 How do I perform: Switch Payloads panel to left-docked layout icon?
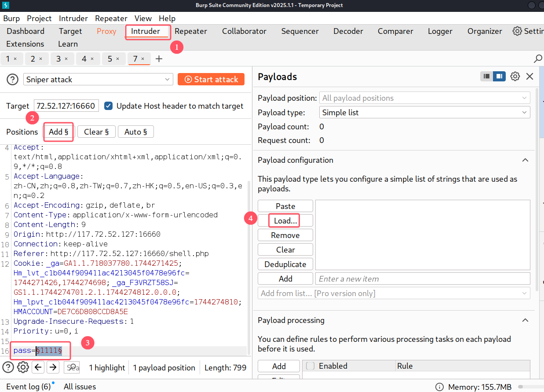(486, 77)
